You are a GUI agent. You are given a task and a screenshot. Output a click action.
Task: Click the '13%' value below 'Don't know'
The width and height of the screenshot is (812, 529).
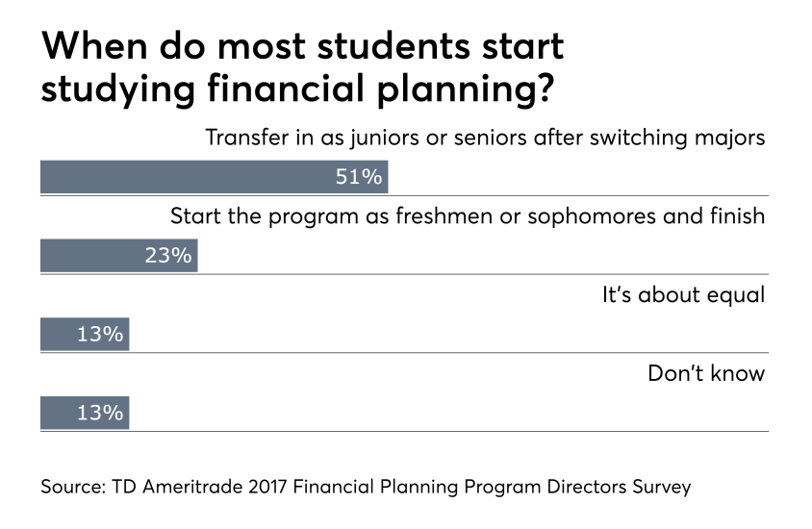pyautogui.click(x=100, y=414)
